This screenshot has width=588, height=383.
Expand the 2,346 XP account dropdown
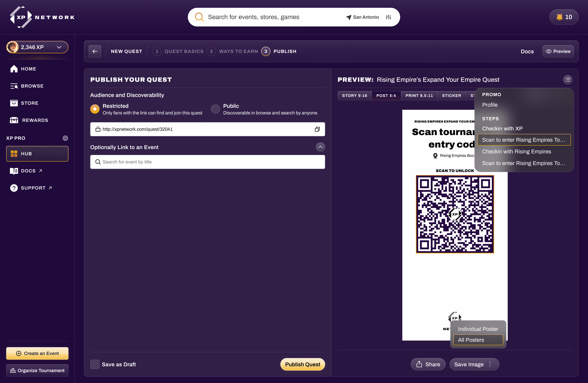click(x=37, y=47)
